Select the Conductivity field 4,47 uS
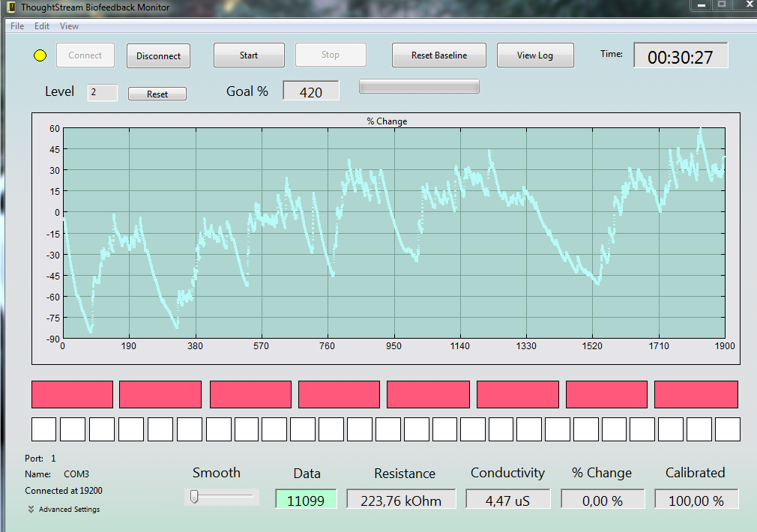The image size is (757, 532). 508,499
